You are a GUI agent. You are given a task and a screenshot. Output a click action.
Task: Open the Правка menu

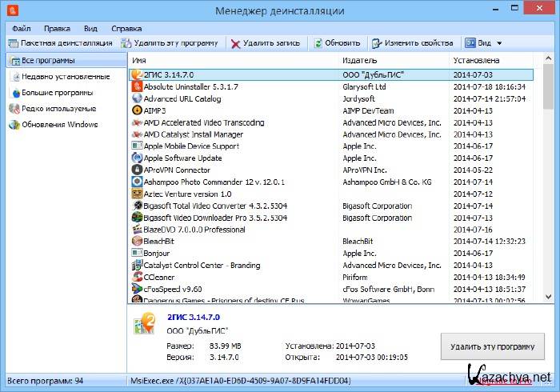pyautogui.click(x=57, y=28)
